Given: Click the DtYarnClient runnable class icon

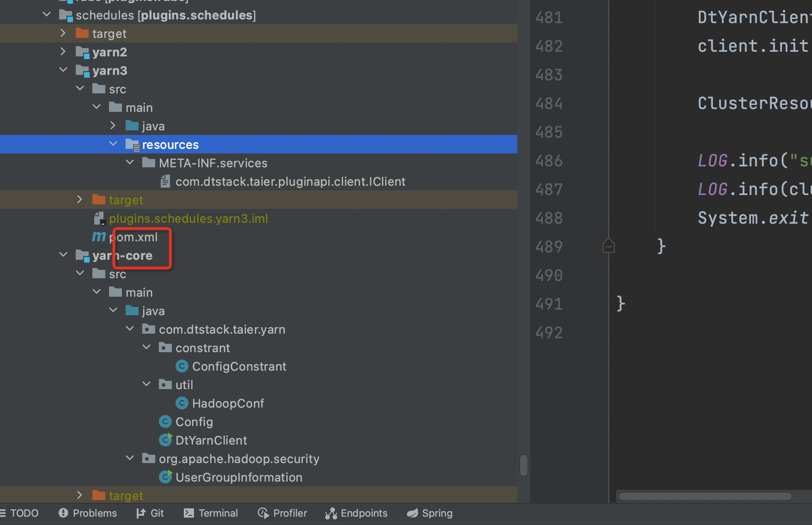Looking at the screenshot, I should click(x=166, y=440).
